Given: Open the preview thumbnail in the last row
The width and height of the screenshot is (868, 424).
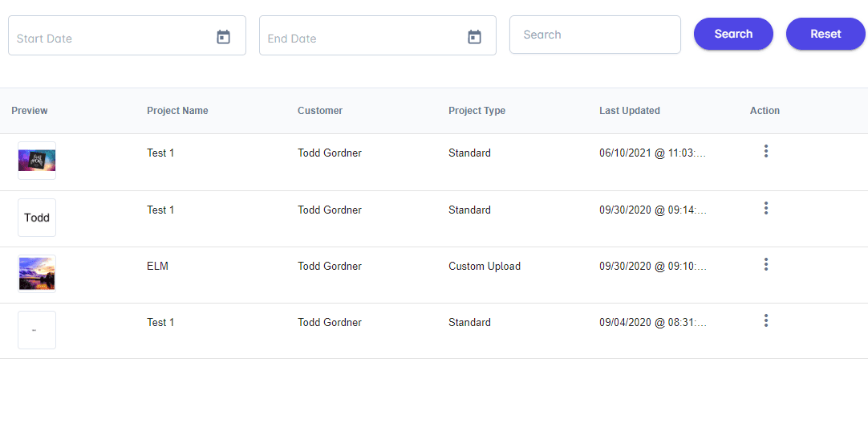Looking at the screenshot, I should point(37,330).
